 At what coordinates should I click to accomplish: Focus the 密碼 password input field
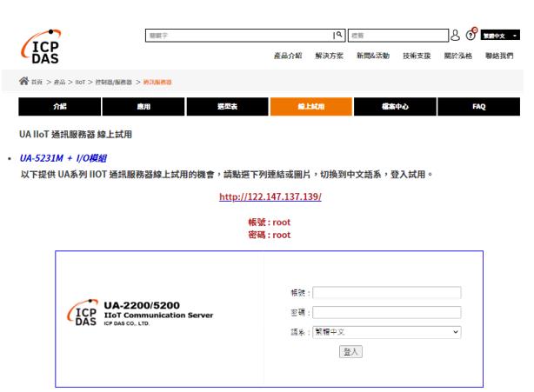[386, 312]
